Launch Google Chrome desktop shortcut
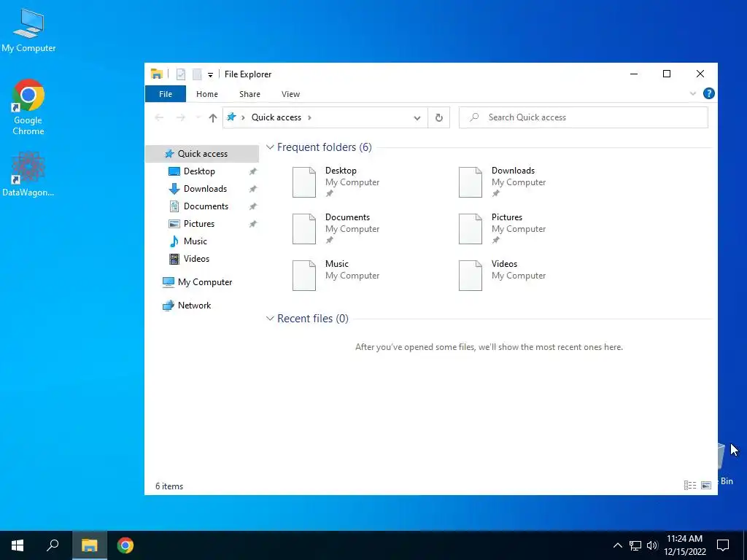This screenshot has height=560, width=747. [x=28, y=107]
